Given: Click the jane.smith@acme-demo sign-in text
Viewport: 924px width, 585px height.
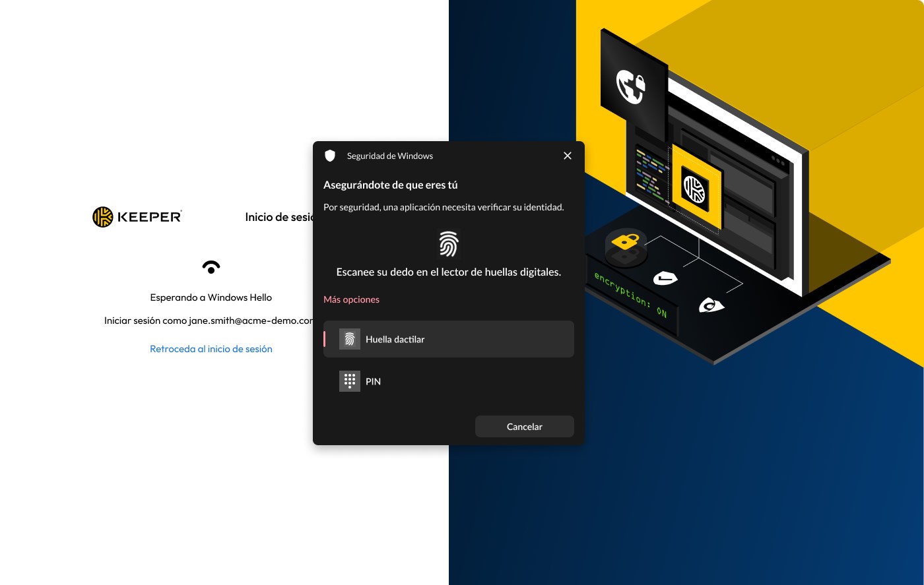Looking at the screenshot, I should 209,321.
